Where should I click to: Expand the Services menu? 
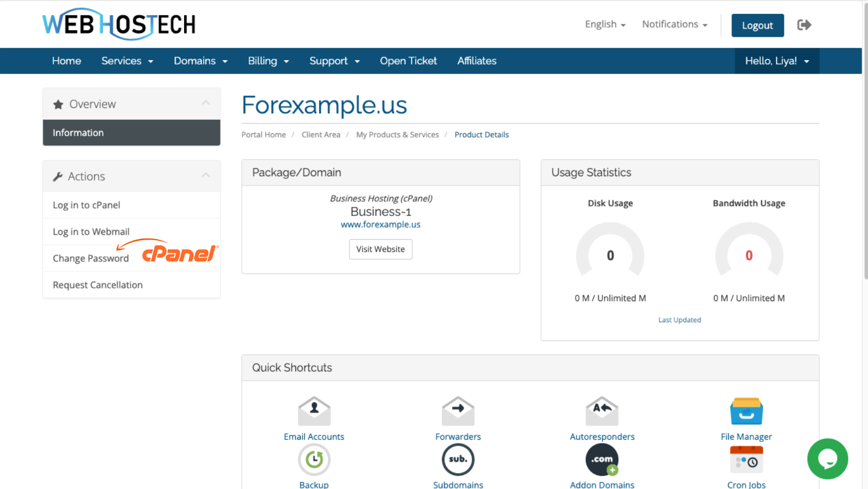tap(127, 61)
